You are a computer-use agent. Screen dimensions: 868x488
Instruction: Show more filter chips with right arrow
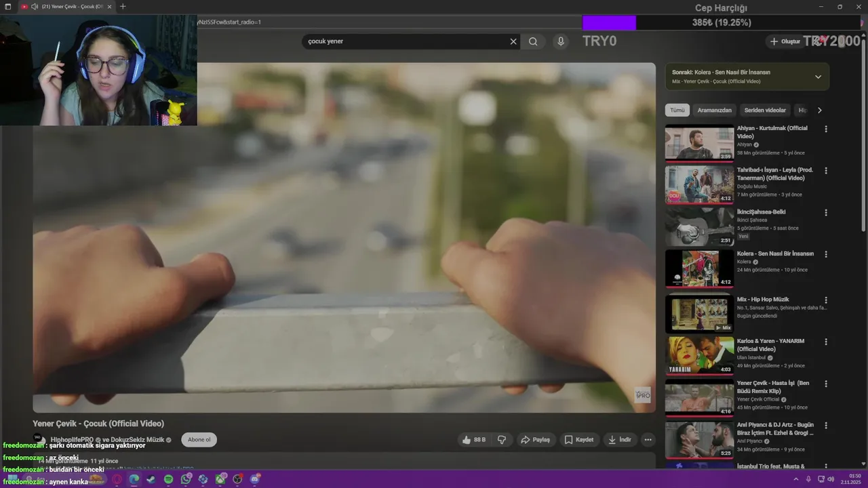[x=819, y=110]
